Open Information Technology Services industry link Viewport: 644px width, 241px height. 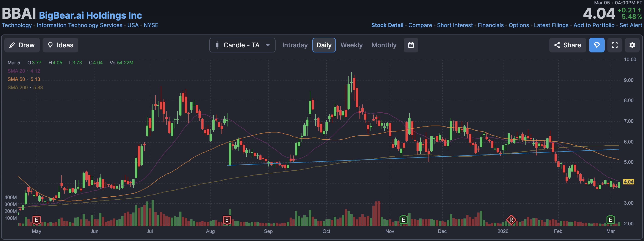(x=80, y=25)
